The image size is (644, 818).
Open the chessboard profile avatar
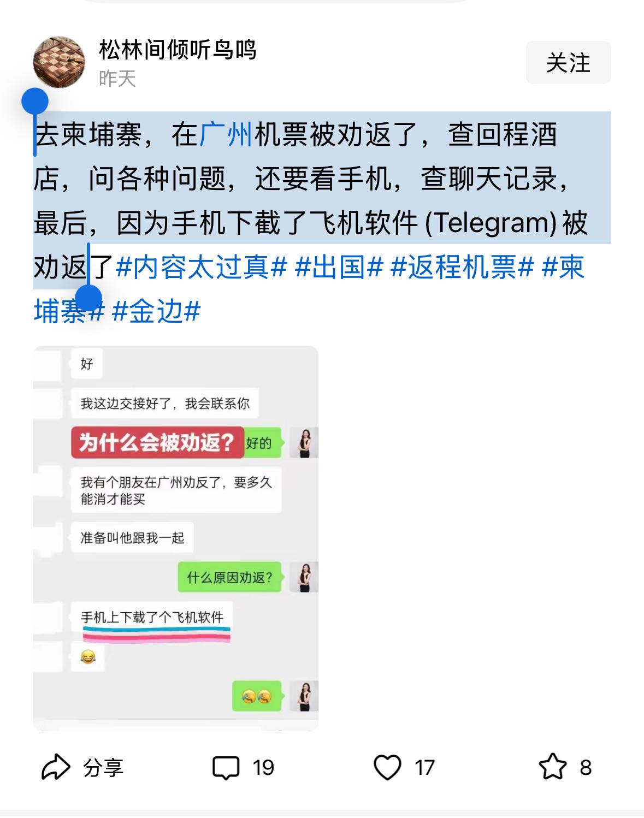(x=59, y=62)
